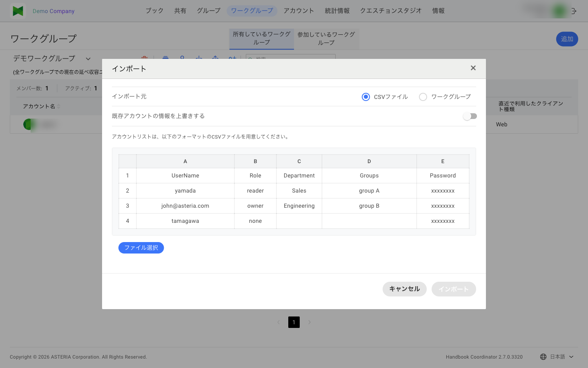This screenshot has height=368, width=588.
Task: Go to the next page arrow
Action: coord(310,322)
